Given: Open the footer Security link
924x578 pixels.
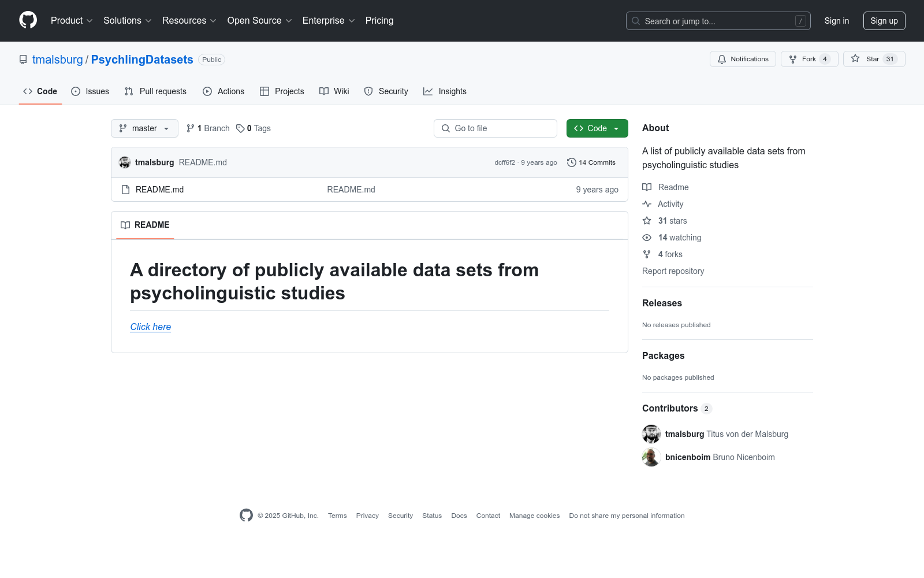Looking at the screenshot, I should pyautogui.click(x=400, y=516).
